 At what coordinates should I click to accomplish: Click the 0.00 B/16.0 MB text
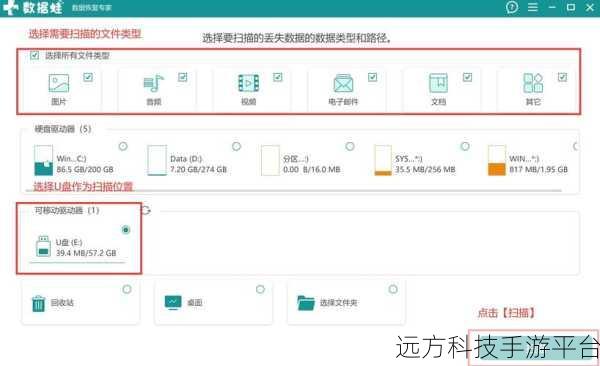(311, 170)
